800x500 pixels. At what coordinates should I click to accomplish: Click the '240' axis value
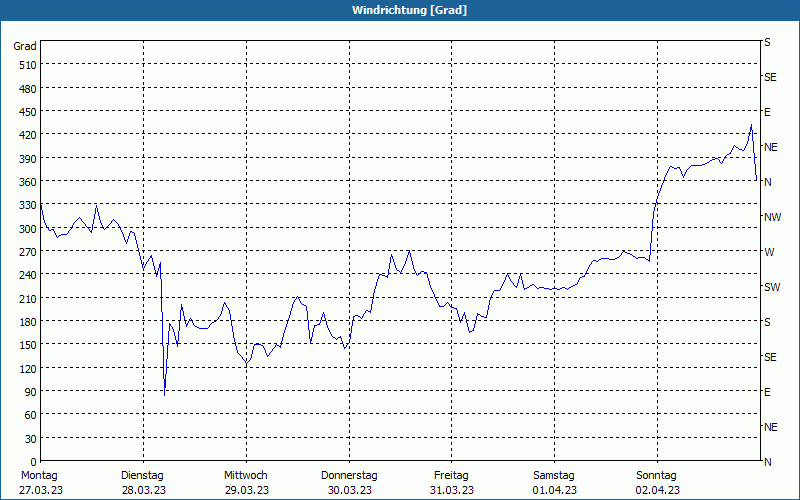click(28, 275)
